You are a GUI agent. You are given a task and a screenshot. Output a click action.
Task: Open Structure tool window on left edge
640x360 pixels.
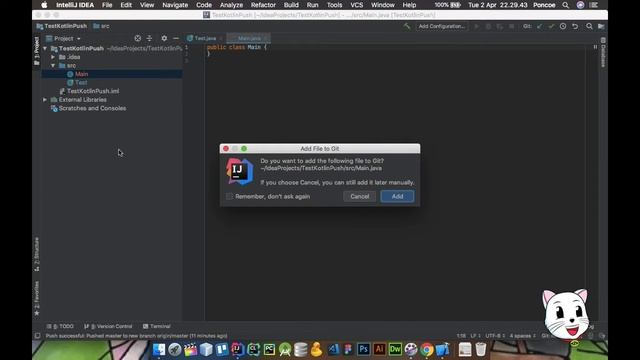[37, 254]
